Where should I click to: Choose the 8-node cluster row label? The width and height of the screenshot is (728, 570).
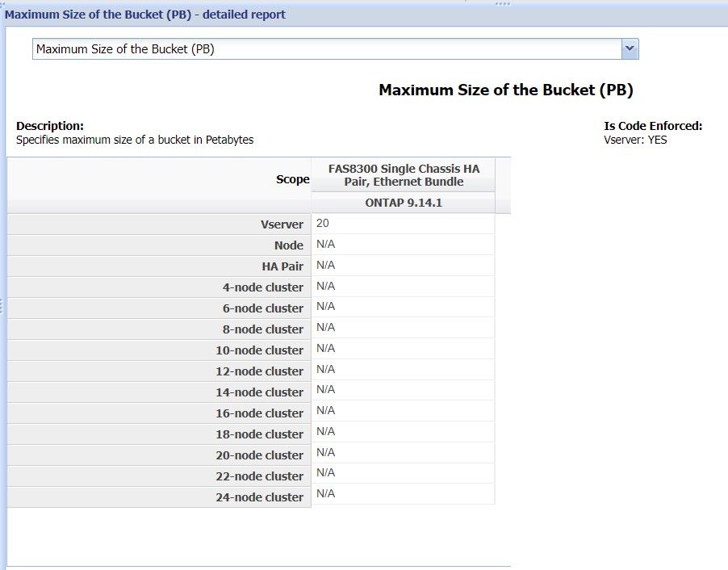262,329
